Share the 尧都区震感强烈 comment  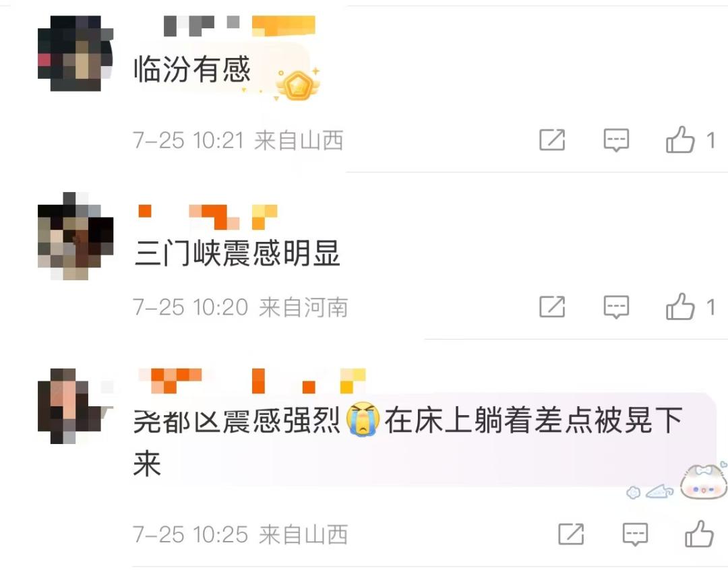click(x=571, y=534)
